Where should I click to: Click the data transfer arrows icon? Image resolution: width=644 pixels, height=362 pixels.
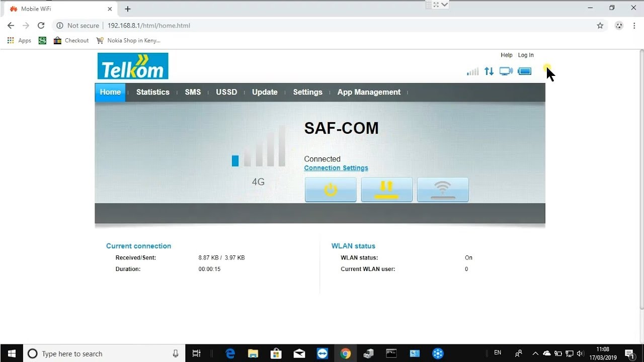click(x=489, y=71)
